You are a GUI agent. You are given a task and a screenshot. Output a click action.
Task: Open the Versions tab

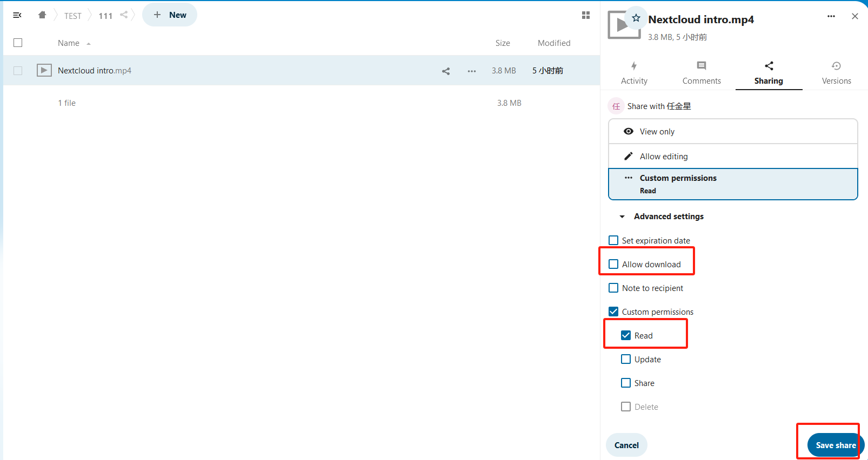click(x=836, y=73)
